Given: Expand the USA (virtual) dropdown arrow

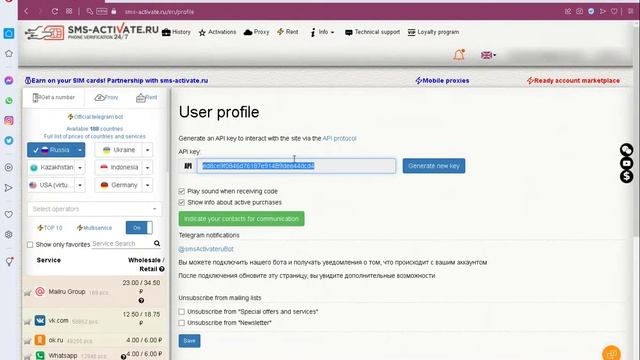Looking at the screenshot, I should 80,185.
